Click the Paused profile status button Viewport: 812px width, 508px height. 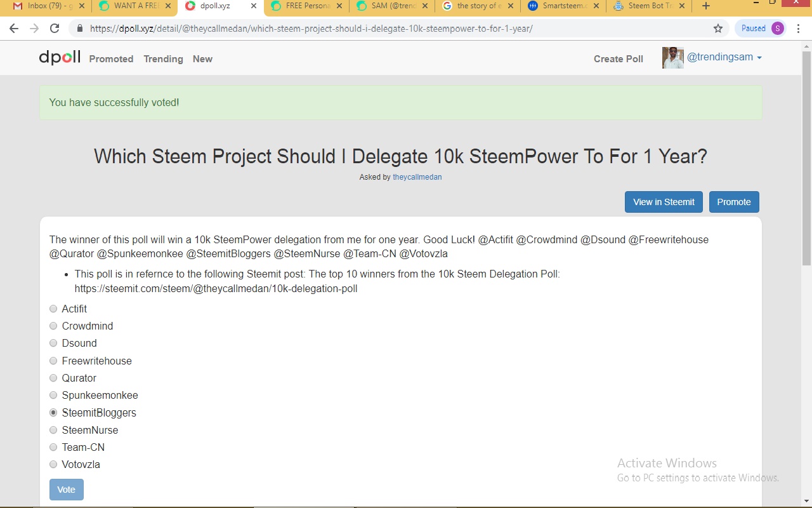coord(761,28)
